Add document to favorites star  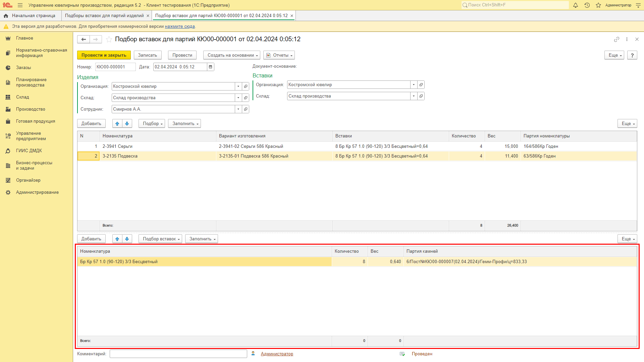[109, 40]
